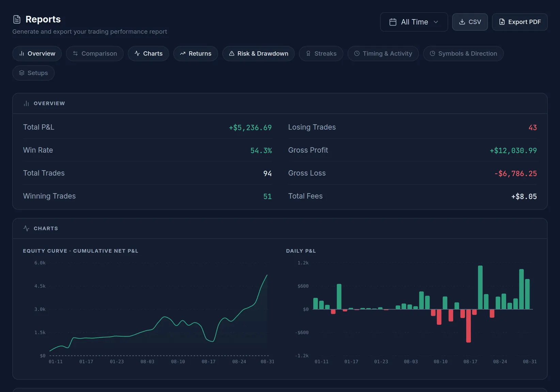560x392 pixels.
Task: Click the 08-17 date label under Daily P&L
Action: click(x=470, y=361)
